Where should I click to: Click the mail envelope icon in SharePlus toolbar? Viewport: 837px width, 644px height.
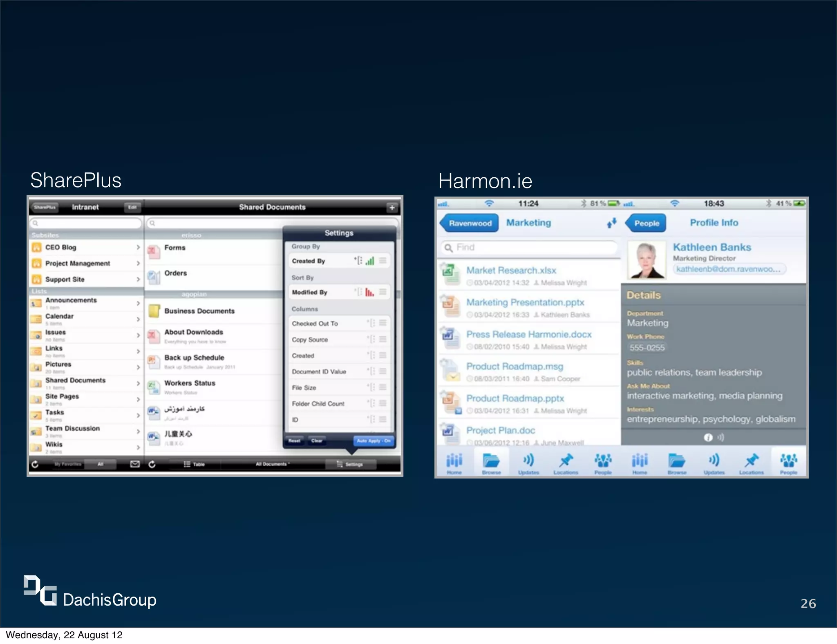pyautogui.click(x=135, y=464)
